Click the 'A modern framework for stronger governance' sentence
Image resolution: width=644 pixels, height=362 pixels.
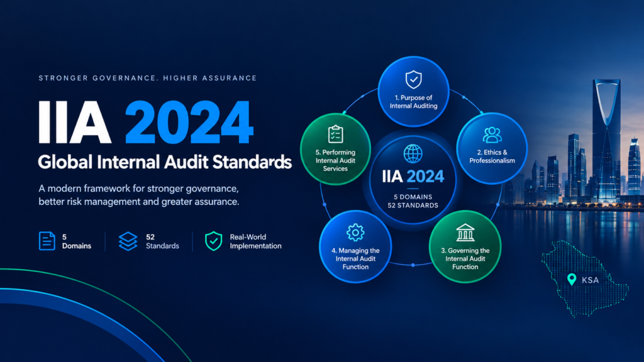[x=139, y=195]
